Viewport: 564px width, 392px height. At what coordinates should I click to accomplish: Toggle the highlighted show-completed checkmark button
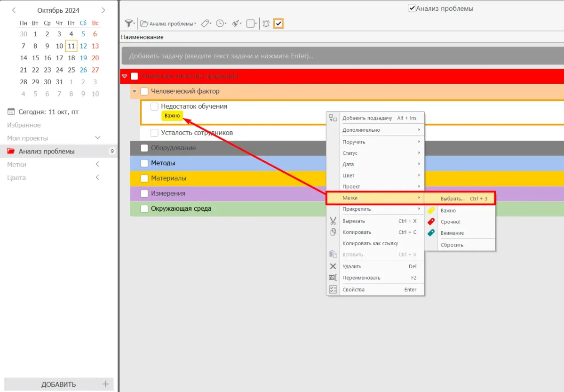coord(278,24)
